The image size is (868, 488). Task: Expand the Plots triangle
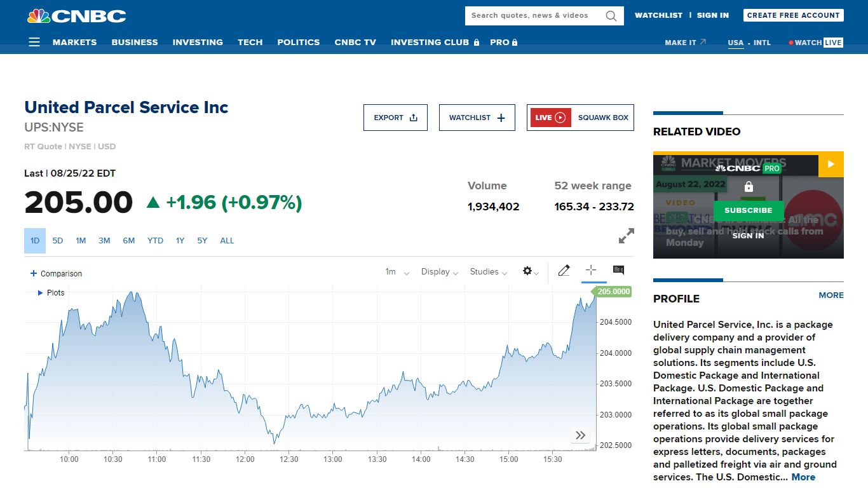(x=41, y=293)
